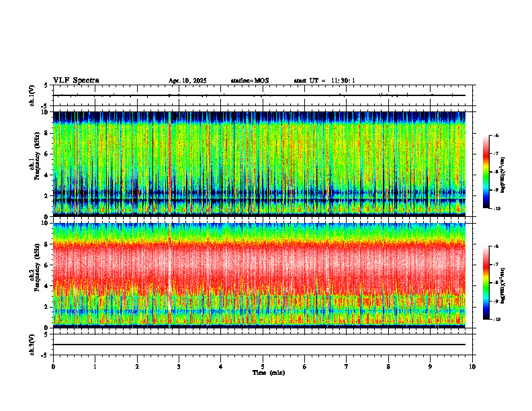Click the ch.2 frequency axis "4" tick label

click(47, 286)
